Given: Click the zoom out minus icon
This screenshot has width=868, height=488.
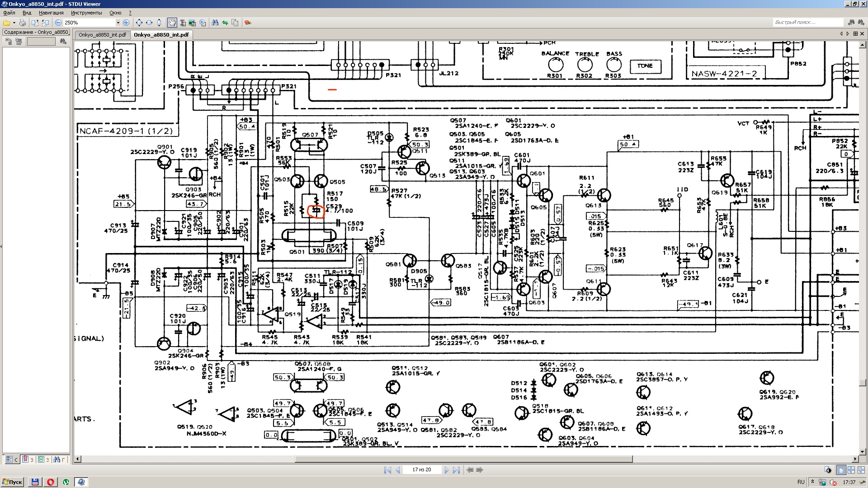Looking at the screenshot, I should point(58,23).
